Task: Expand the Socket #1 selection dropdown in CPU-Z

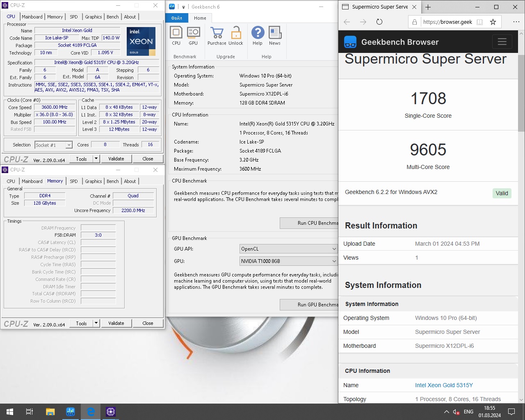Action: click(69, 145)
